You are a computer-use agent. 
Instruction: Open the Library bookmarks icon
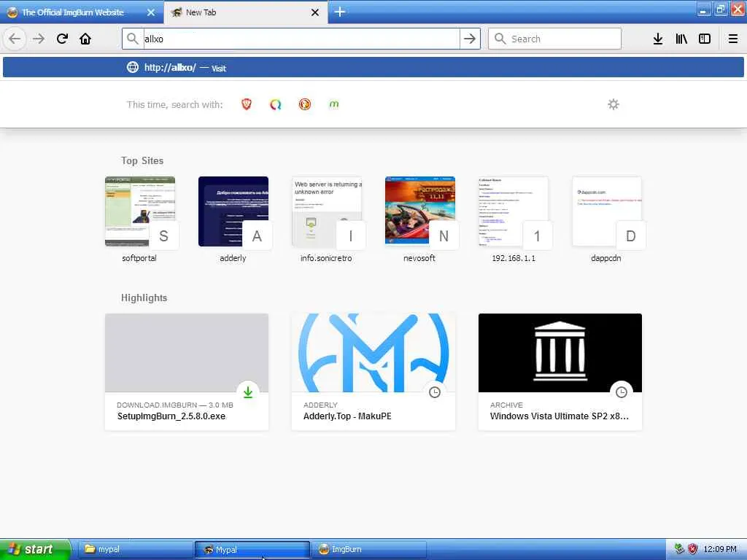(681, 39)
